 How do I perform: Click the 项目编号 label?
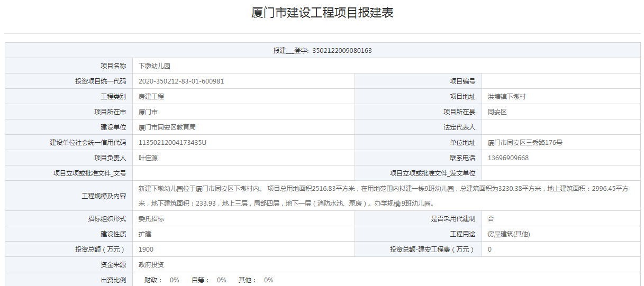tap(462, 81)
